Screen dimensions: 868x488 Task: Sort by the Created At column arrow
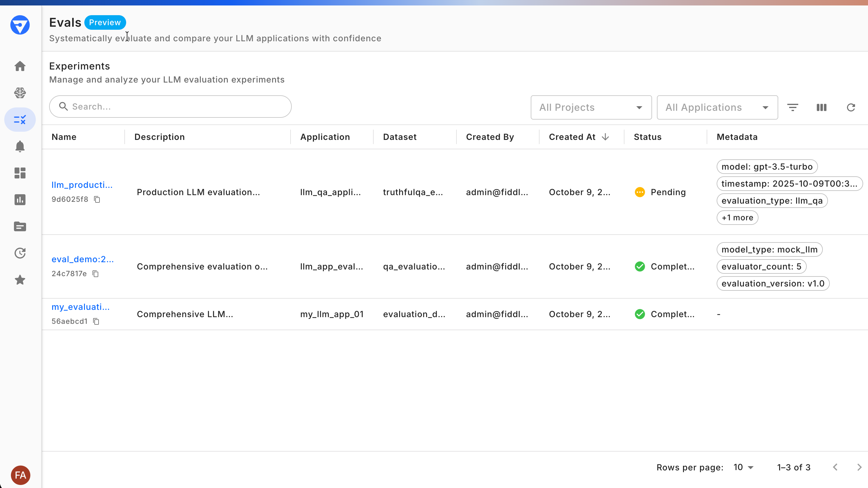(x=605, y=137)
